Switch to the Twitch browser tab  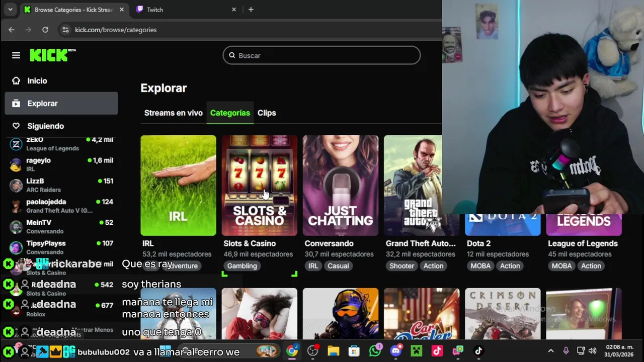pos(186,10)
